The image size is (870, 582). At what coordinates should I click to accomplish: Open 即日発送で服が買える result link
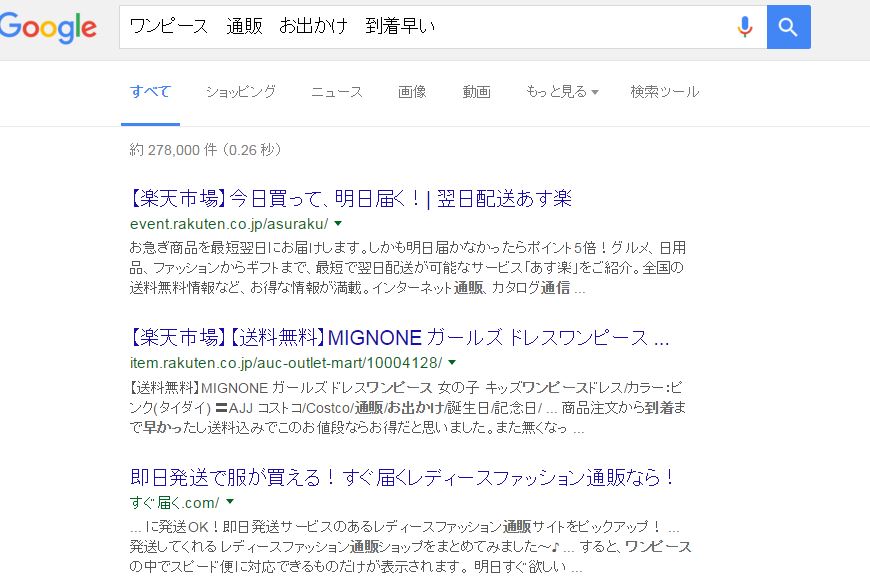402,477
